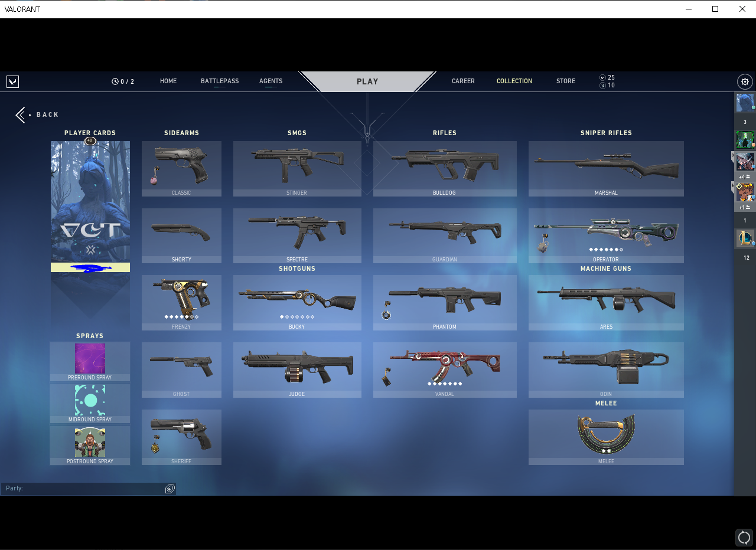Image resolution: width=756 pixels, height=550 pixels.
Task: Open the Melee weapon card
Action: pos(606,437)
